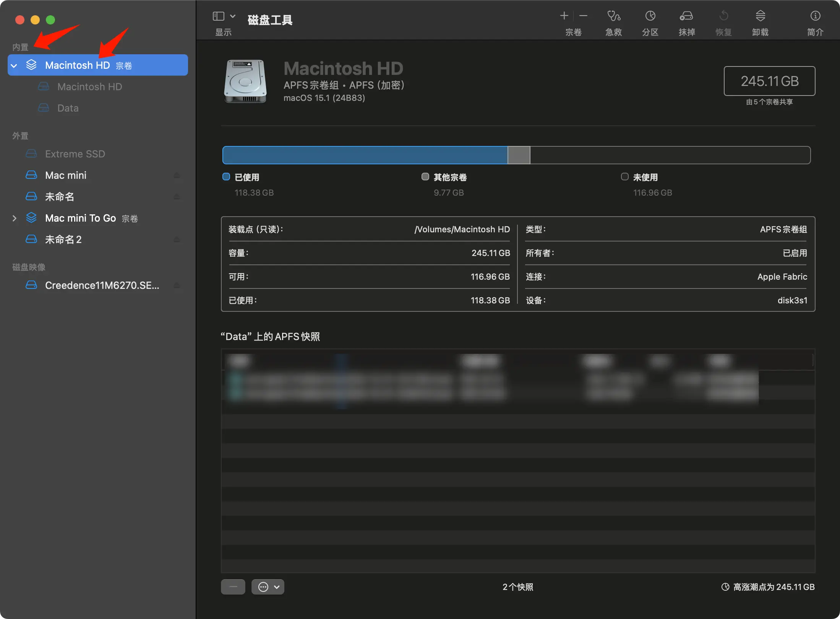Open the snapshot actions ellipsis dropdown
The image size is (840, 619).
point(268,587)
